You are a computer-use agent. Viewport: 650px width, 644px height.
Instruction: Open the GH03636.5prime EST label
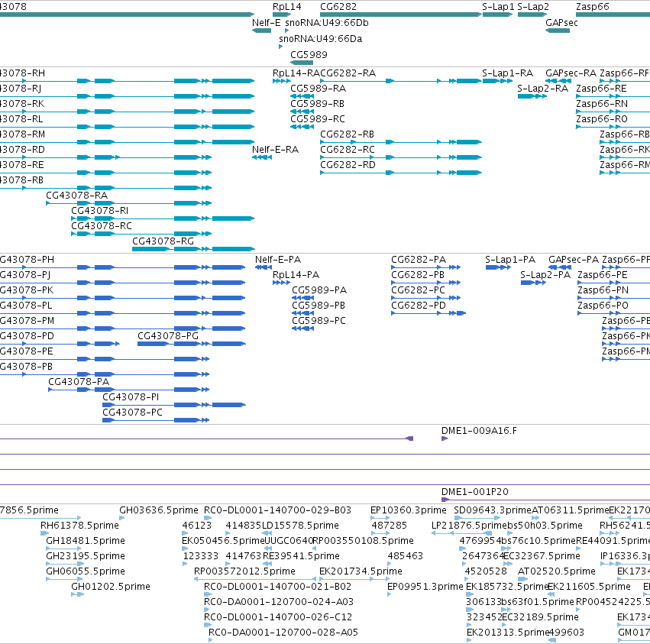click(x=159, y=510)
